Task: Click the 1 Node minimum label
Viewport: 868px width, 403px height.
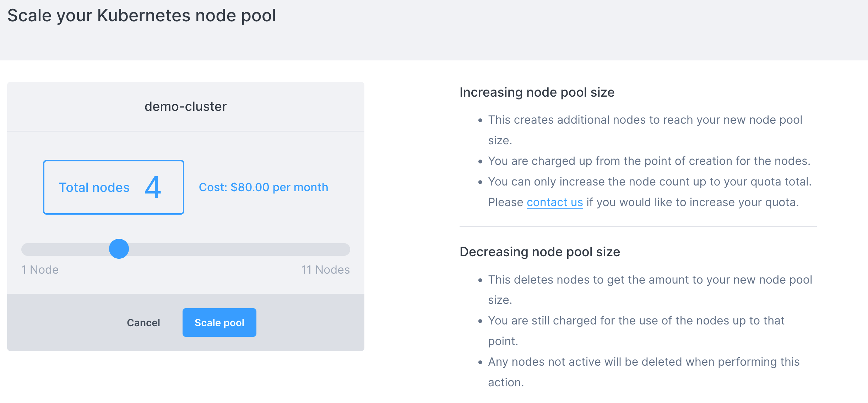Action: (40, 270)
